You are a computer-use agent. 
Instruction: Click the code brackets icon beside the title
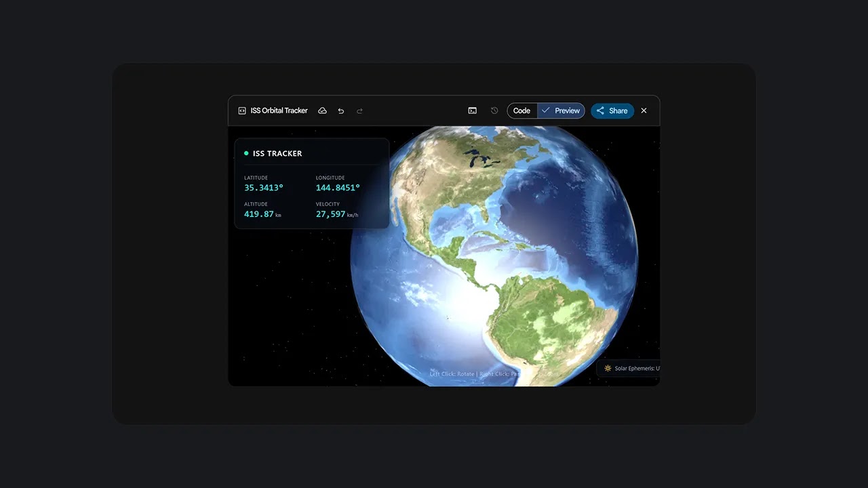(242, 110)
